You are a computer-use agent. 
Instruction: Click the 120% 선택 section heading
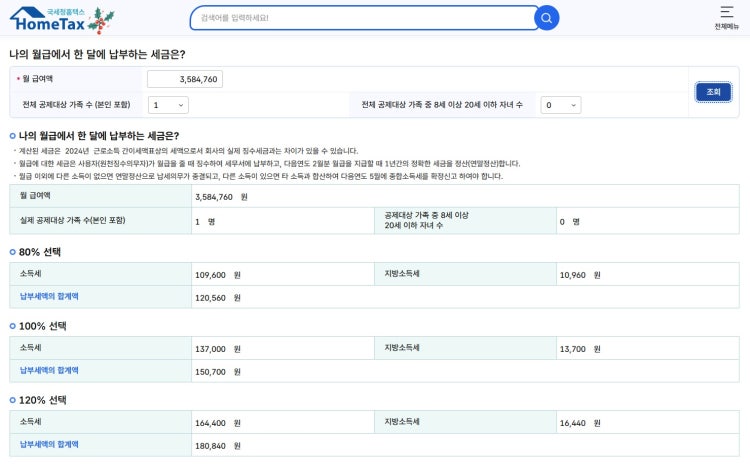tap(43, 400)
